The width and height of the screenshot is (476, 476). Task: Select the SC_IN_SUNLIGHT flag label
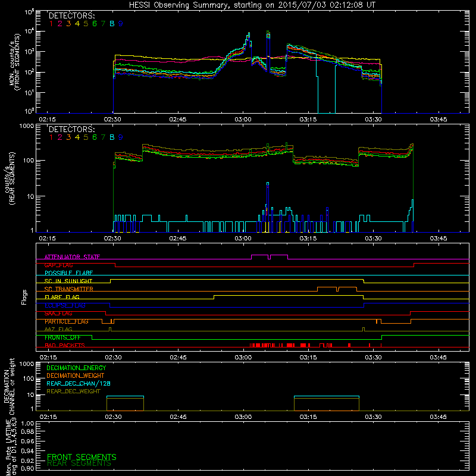pyautogui.click(x=68, y=281)
